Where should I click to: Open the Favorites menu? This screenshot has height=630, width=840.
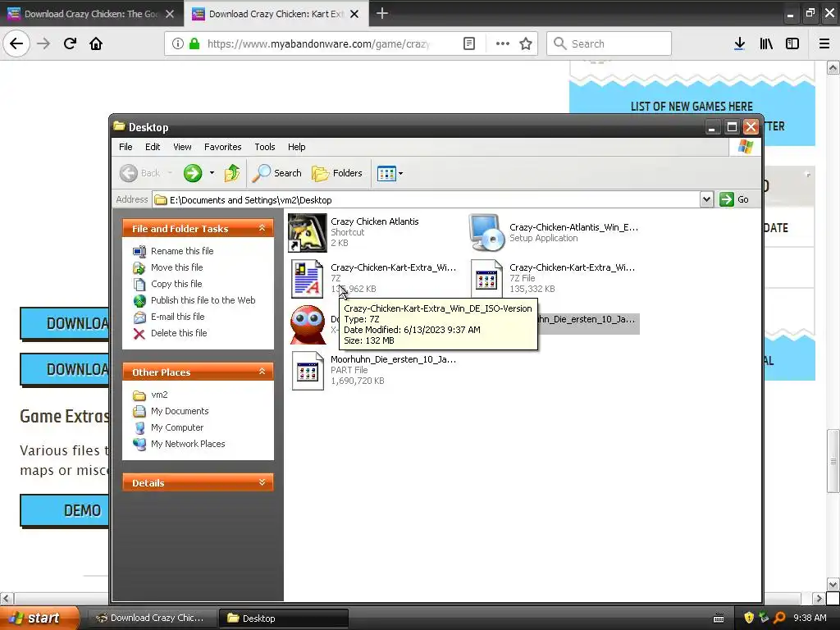tap(223, 147)
